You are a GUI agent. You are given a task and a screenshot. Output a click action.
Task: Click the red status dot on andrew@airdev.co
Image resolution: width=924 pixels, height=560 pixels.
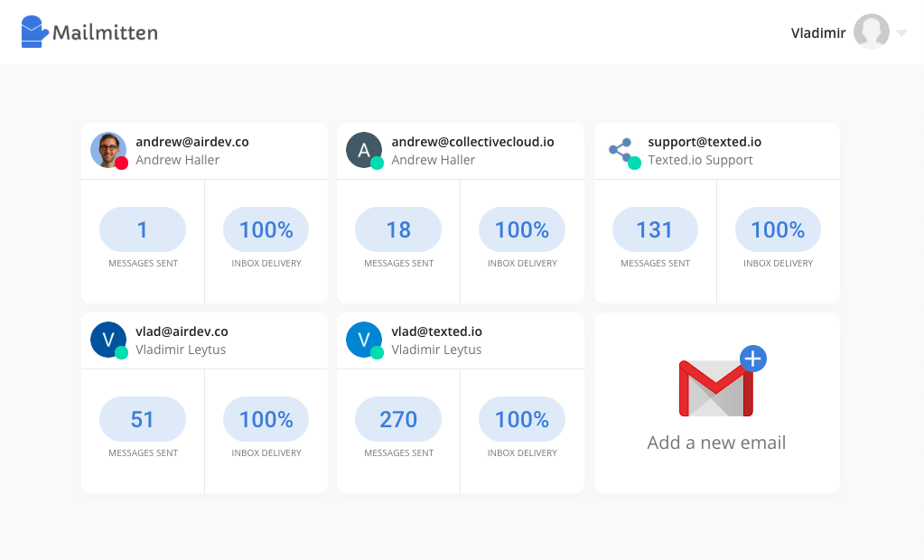pos(121,163)
